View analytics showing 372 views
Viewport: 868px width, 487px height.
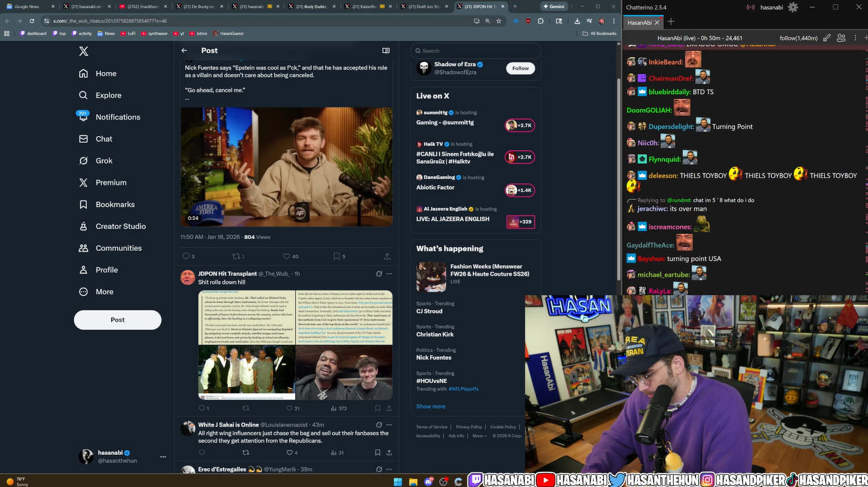click(338, 409)
